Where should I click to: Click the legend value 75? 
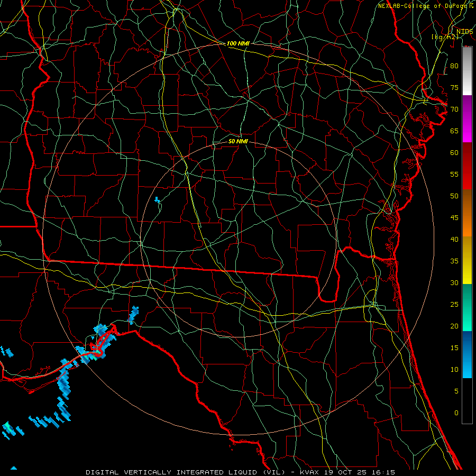click(454, 87)
